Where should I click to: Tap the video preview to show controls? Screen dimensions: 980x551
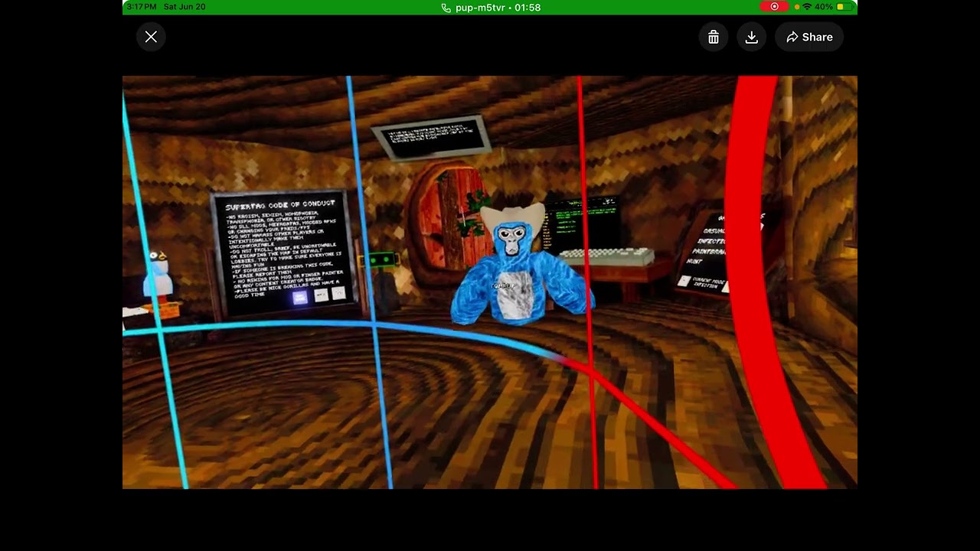(x=490, y=282)
